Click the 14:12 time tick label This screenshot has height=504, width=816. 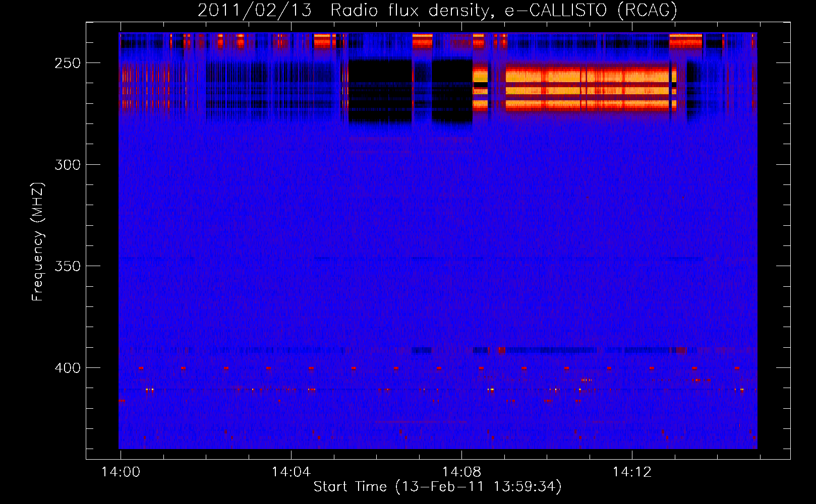(x=632, y=472)
